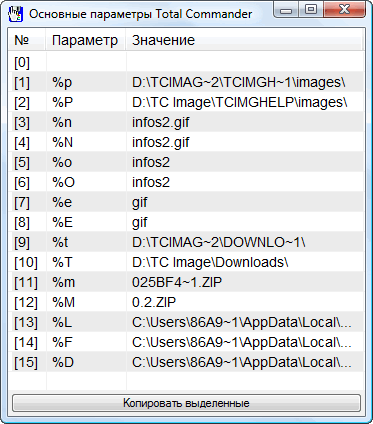Viewport: 373px width, 424px height.
Task: Select the %D parameter cell
Action: 63,362
